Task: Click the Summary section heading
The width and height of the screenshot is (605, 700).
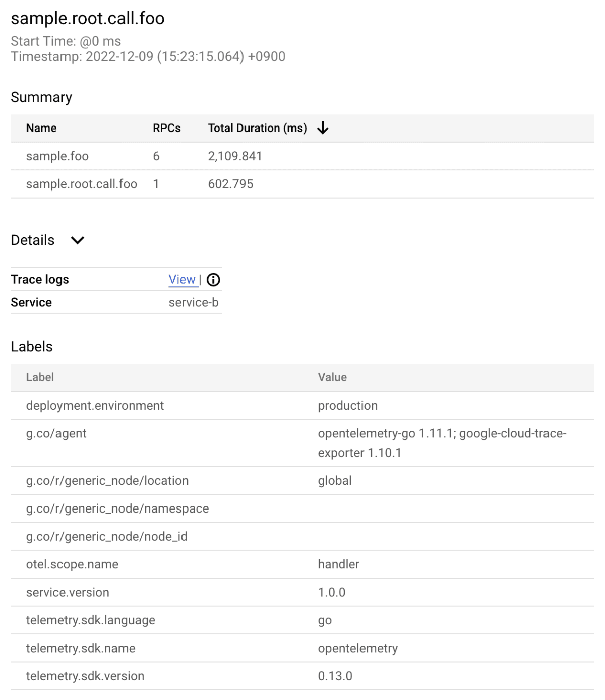Action: coord(41,97)
